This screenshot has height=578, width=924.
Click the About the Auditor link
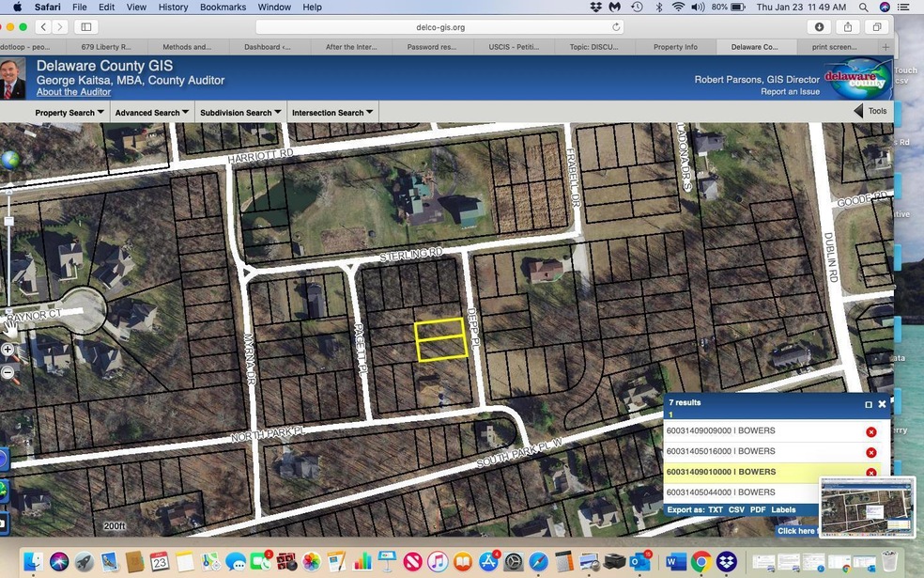(x=74, y=92)
